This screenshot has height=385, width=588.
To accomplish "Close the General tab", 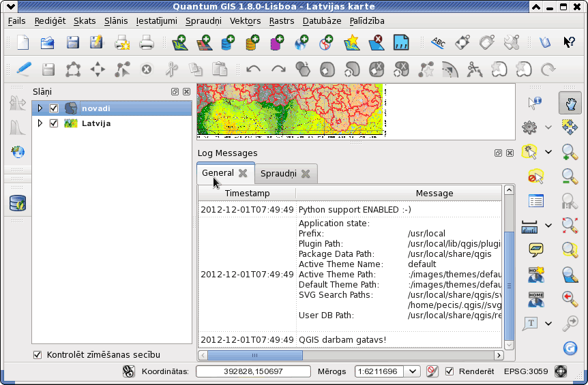I will 243,173.
